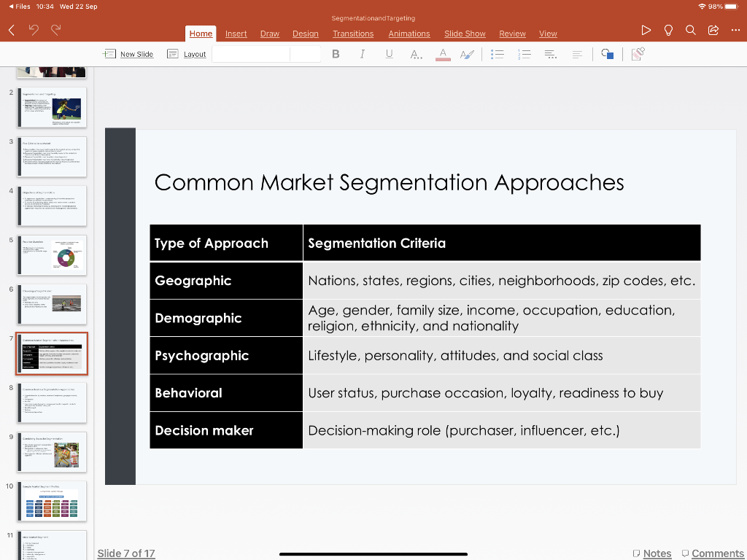The width and height of the screenshot is (747, 560).
Task: Open the Review tab
Action: 512,34
